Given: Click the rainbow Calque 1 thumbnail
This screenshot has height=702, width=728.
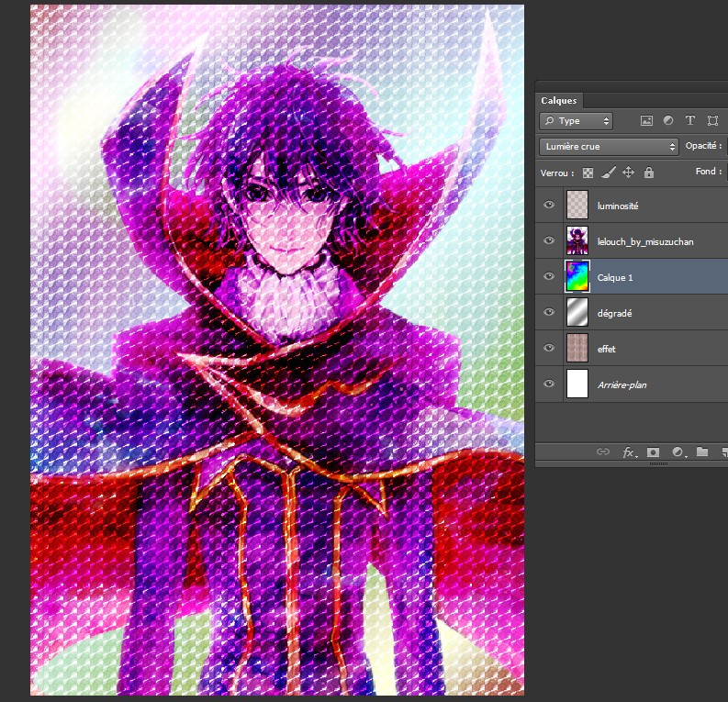Looking at the screenshot, I should click(x=577, y=276).
